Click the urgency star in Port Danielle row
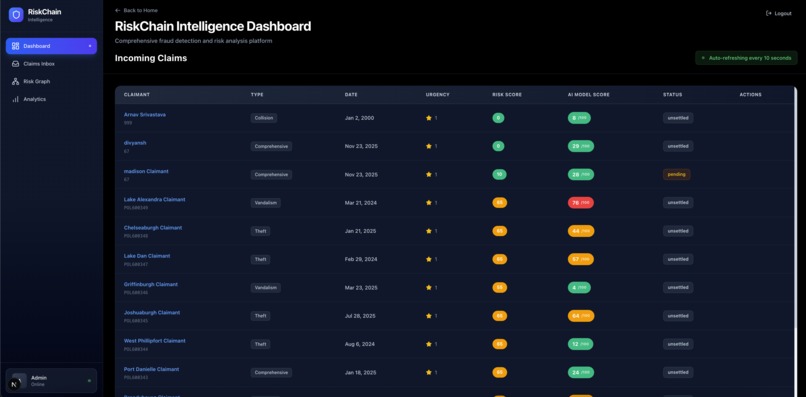This screenshot has width=806, height=397. (429, 372)
